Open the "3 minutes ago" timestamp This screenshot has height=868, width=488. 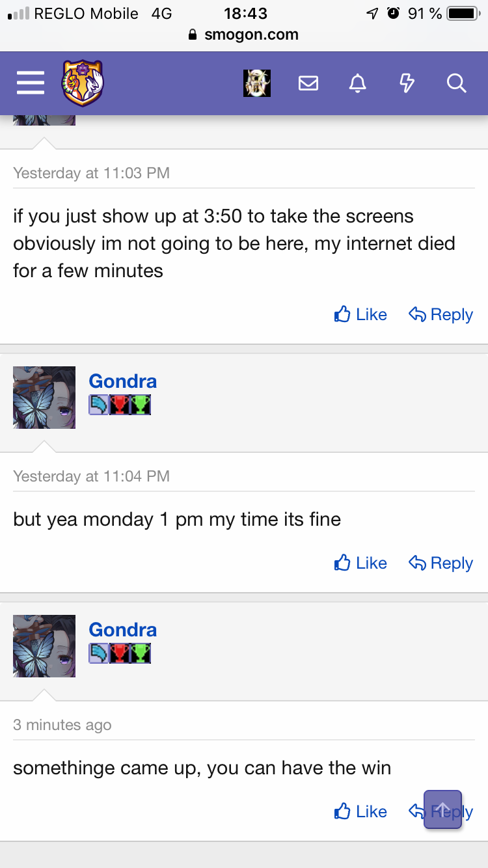click(x=62, y=725)
